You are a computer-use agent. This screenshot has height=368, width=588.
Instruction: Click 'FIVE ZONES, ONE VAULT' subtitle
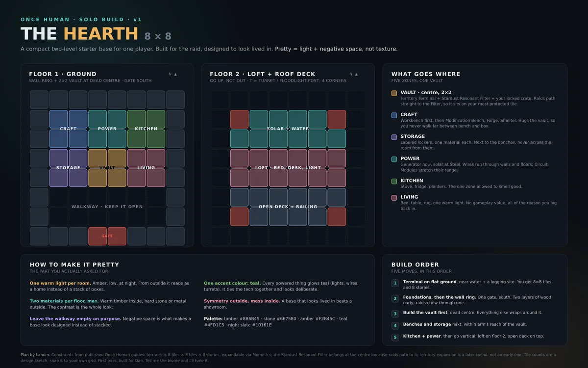pyautogui.click(x=416, y=80)
